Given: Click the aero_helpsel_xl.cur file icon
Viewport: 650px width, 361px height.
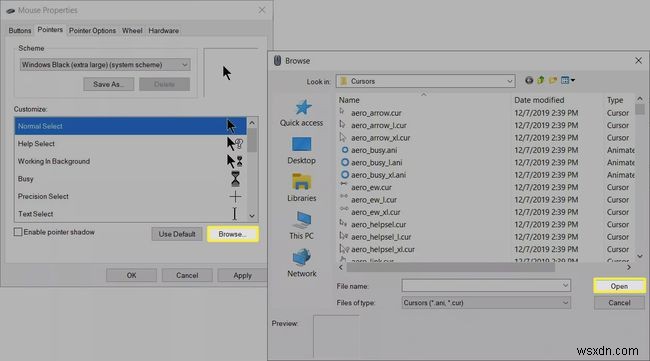Looking at the screenshot, I should point(344,249).
